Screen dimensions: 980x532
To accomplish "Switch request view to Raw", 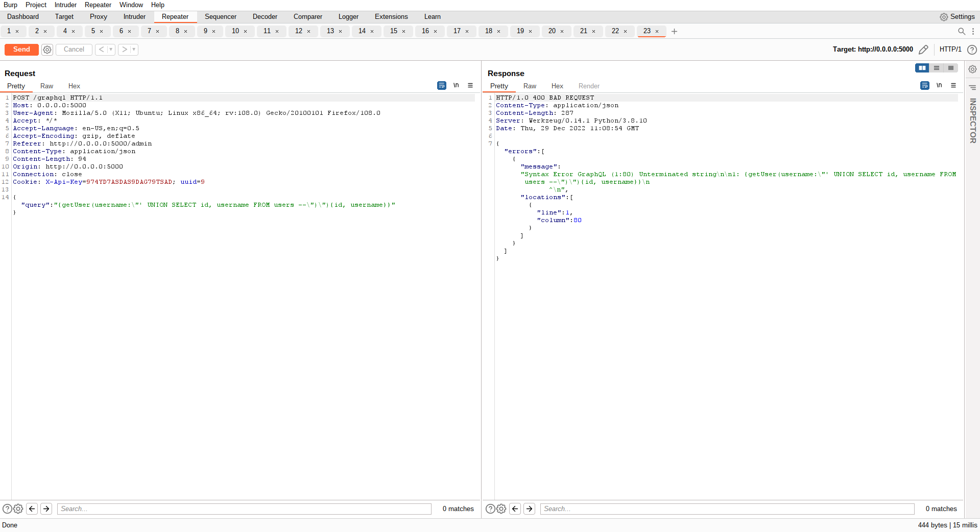I will pos(47,86).
